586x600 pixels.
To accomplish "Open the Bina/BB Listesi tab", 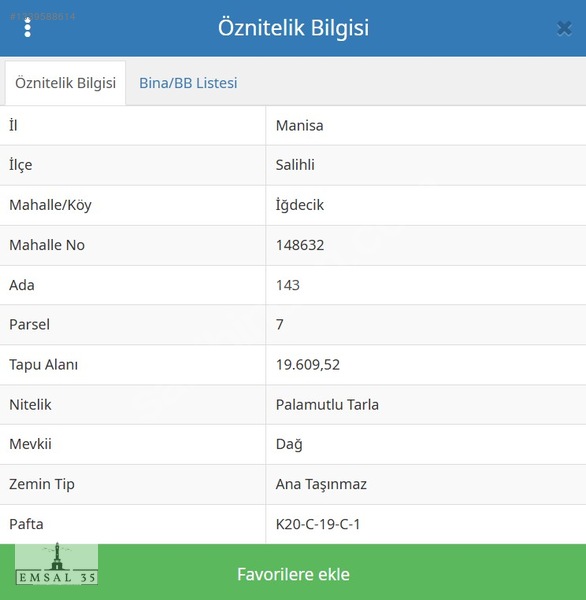I will click(188, 83).
